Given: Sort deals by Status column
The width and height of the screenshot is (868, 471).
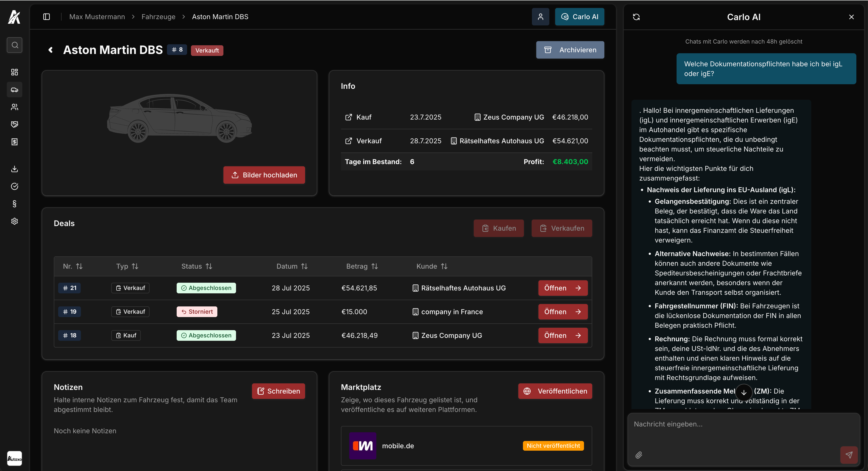Looking at the screenshot, I should click(x=197, y=266).
